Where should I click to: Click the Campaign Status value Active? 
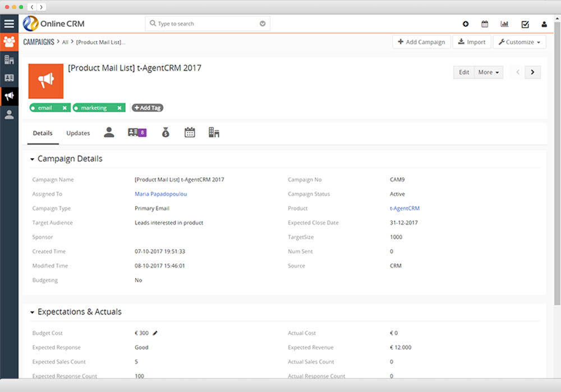pyautogui.click(x=397, y=194)
